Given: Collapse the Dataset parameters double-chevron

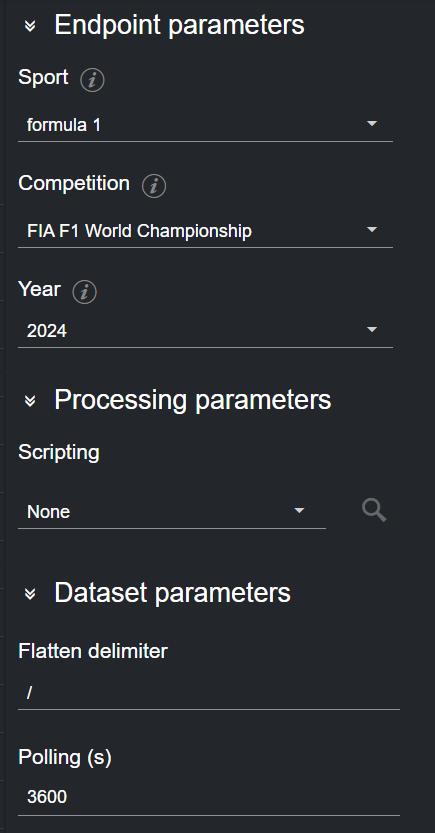Looking at the screenshot, I should (x=30, y=593).
